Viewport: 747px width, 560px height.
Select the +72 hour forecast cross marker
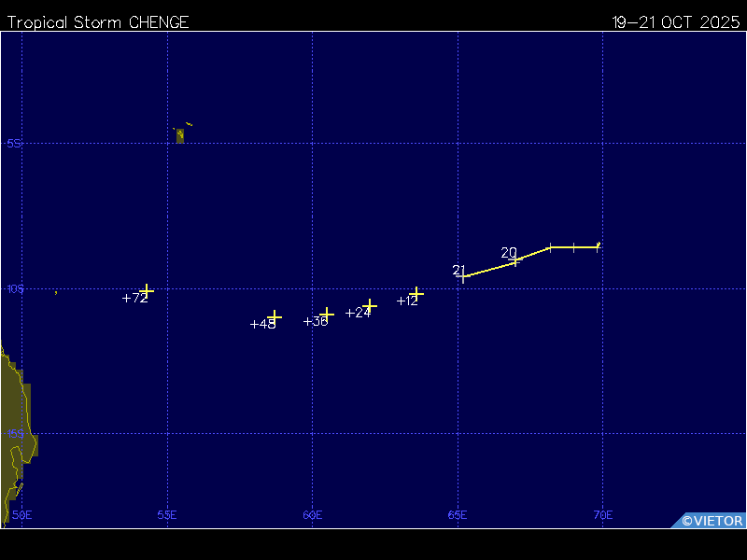click(x=147, y=290)
